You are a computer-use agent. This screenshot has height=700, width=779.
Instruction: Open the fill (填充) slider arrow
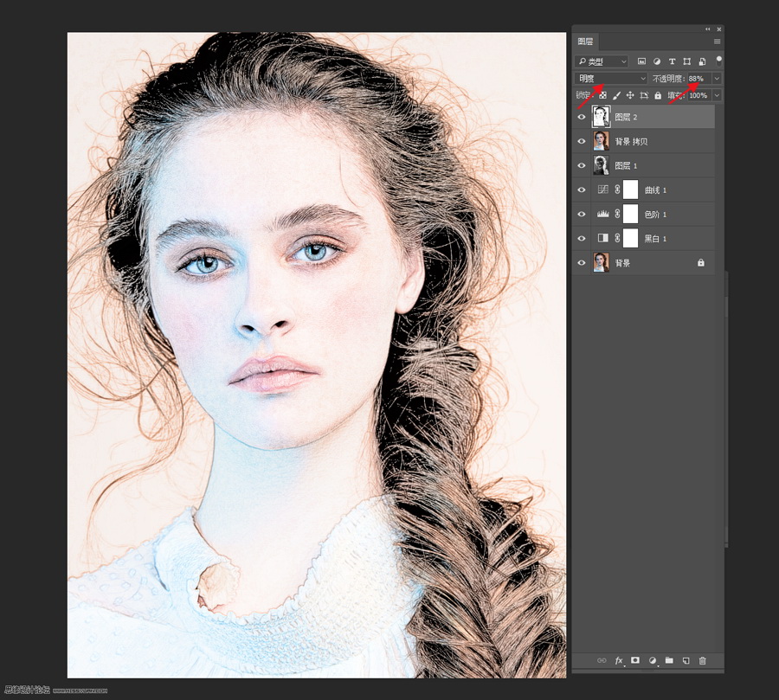717,95
